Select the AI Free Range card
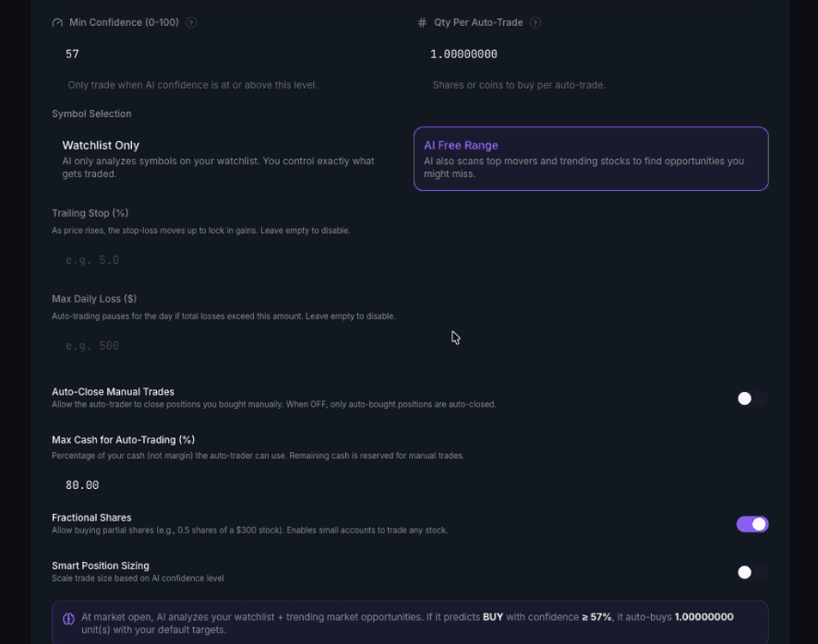 point(591,159)
